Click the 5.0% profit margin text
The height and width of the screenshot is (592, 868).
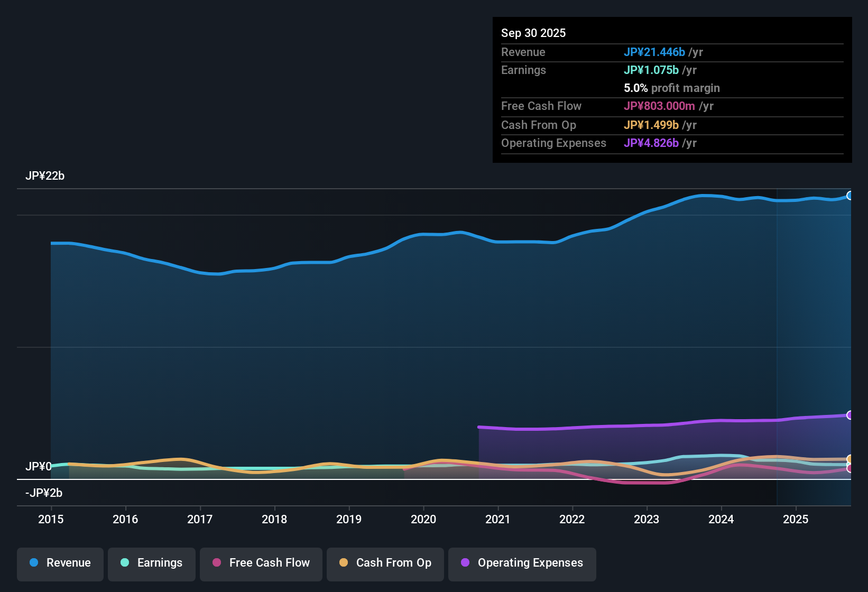672,88
